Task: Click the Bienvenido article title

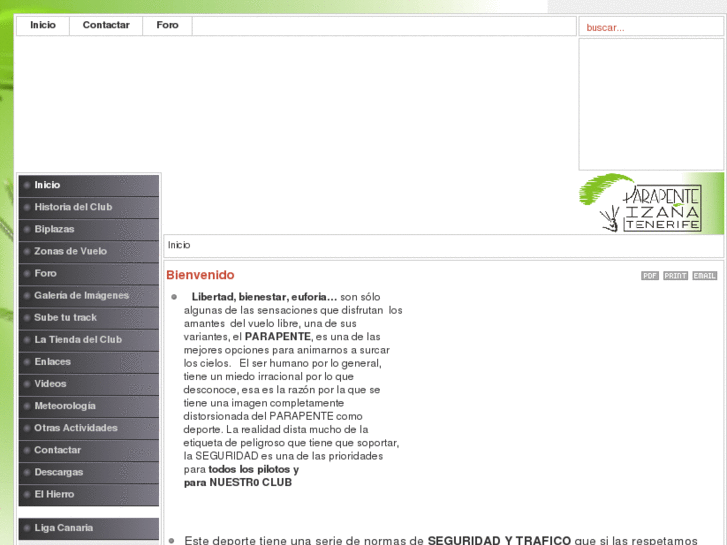Action: click(x=200, y=275)
